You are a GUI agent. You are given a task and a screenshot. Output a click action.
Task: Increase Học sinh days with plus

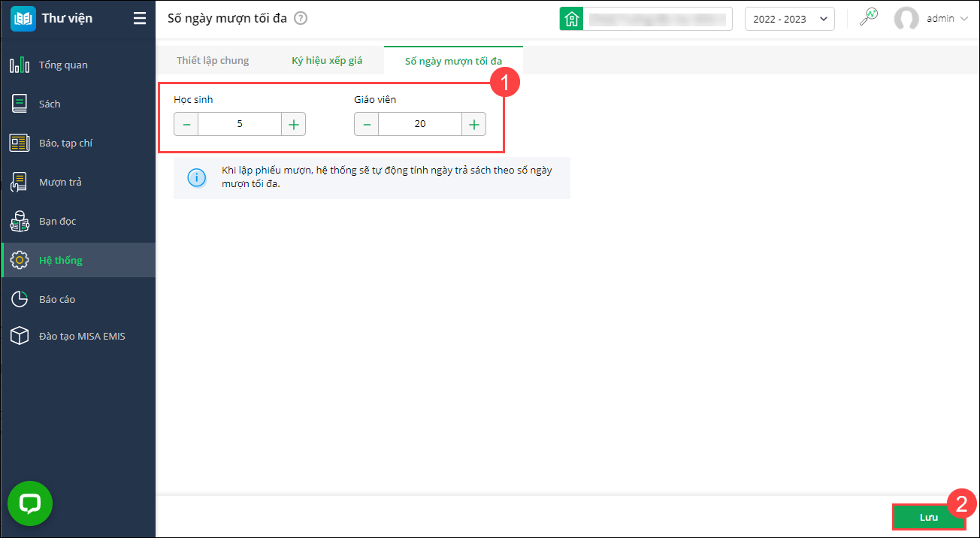293,124
